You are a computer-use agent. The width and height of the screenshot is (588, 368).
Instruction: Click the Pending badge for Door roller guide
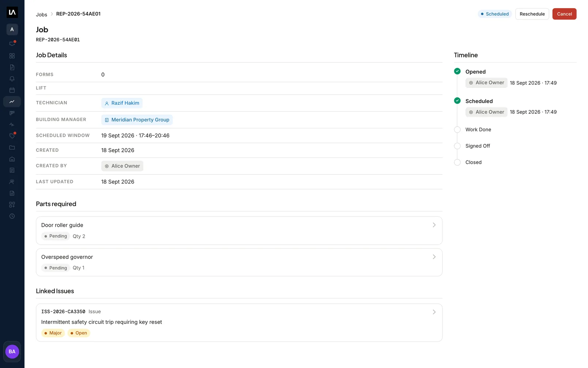55,236
